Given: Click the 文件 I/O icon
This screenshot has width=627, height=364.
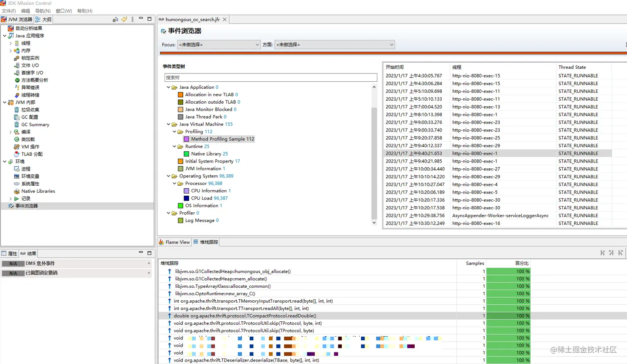Looking at the screenshot, I should click(17, 66).
